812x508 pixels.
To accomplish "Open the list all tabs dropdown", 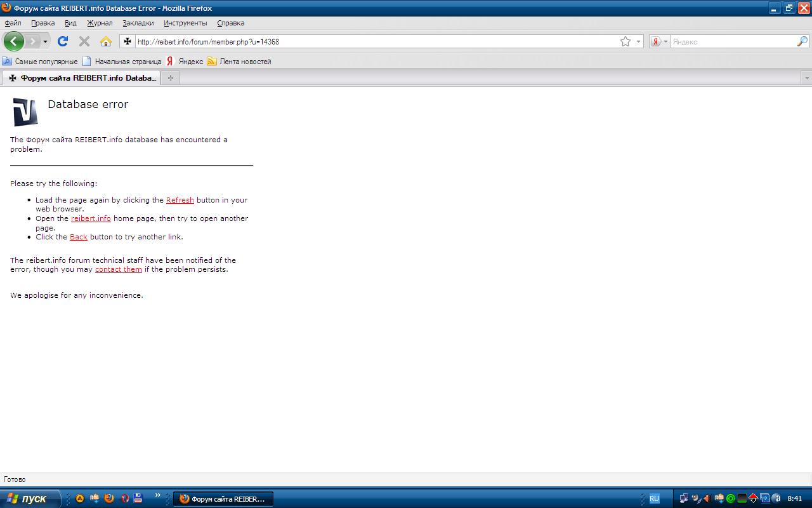I will [x=807, y=77].
